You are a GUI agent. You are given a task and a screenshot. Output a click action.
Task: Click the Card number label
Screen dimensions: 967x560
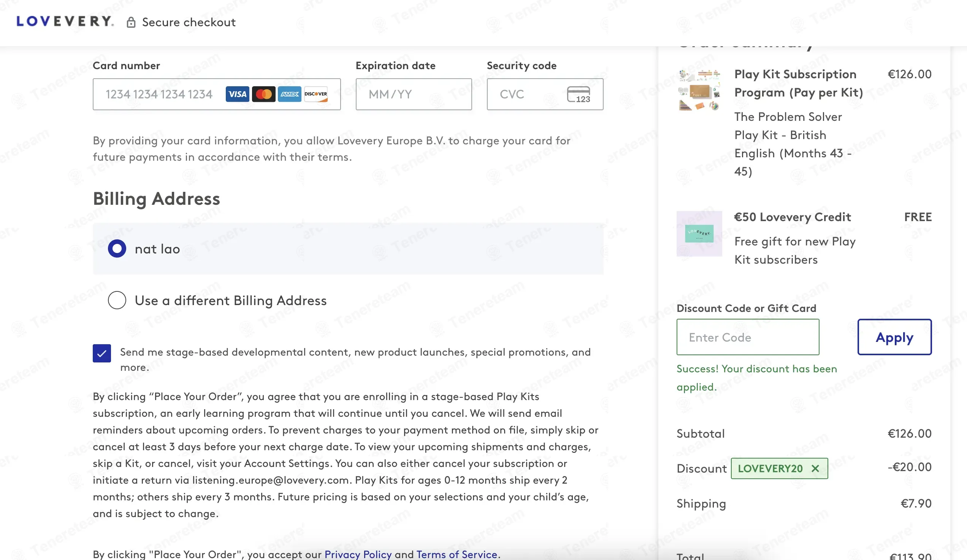126,66
